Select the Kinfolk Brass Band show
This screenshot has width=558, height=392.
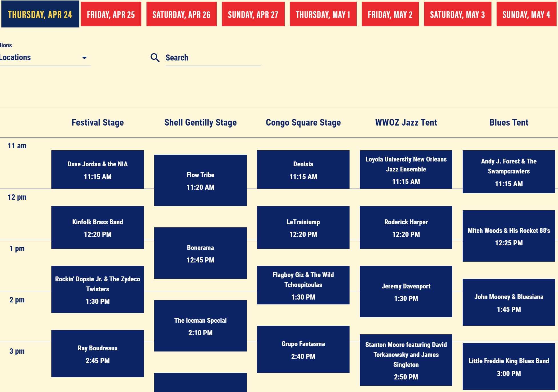click(x=97, y=227)
